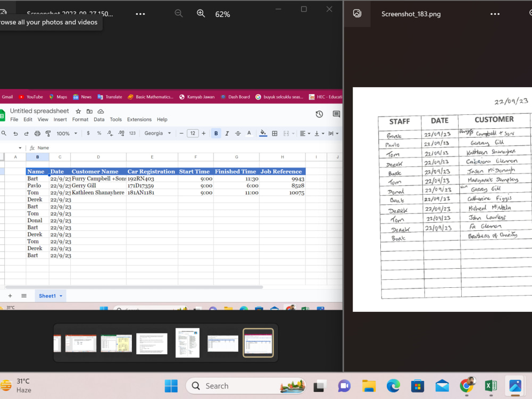Click the cloud document status icon
The width and height of the screenshot is (532, 399).
101,111
